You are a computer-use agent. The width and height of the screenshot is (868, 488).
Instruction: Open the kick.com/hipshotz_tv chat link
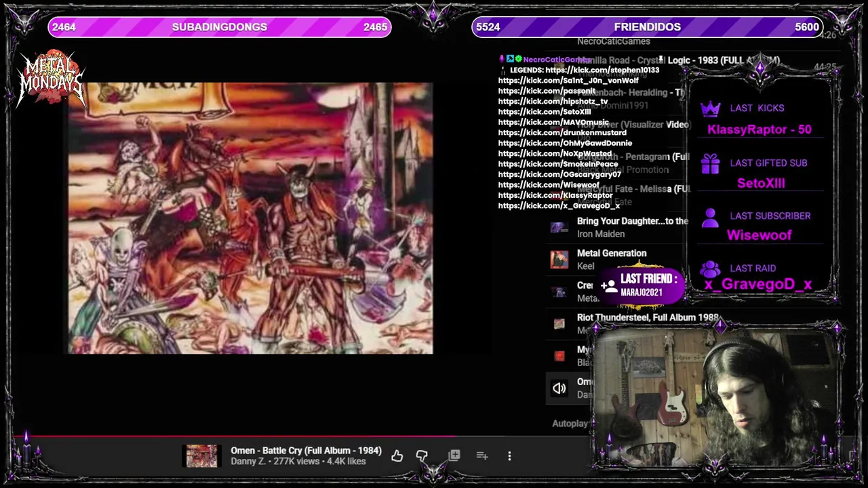tap(553, 101)
